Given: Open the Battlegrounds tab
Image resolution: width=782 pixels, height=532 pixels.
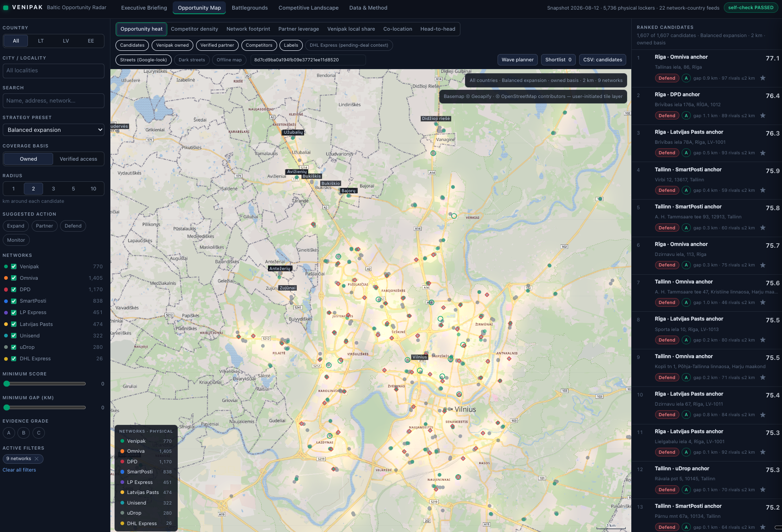Looking at the screenshot, I should (x=250, y=8).
